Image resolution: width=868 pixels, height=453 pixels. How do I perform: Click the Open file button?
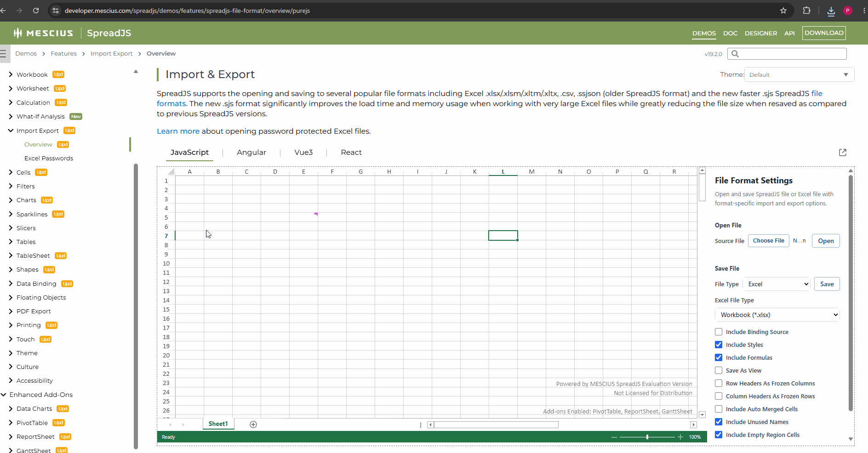tap(826, 241)
